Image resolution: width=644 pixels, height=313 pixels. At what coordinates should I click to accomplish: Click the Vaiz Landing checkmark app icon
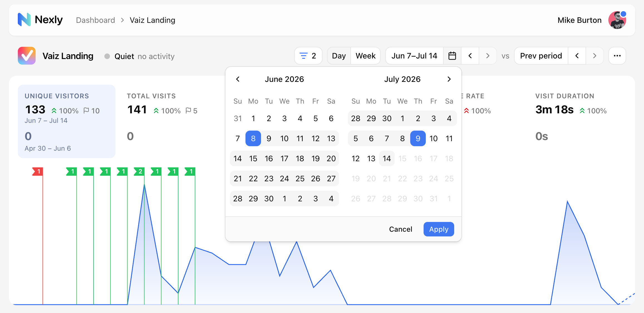[x=27, y=56]
